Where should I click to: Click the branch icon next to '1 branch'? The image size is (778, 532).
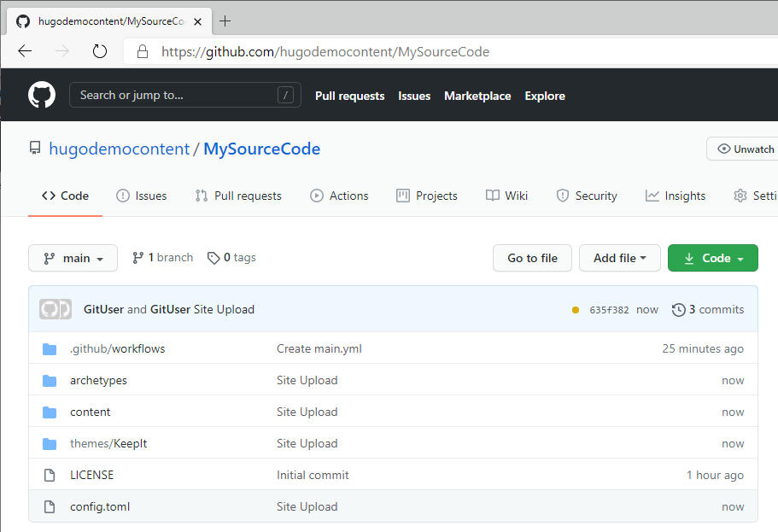138,257
